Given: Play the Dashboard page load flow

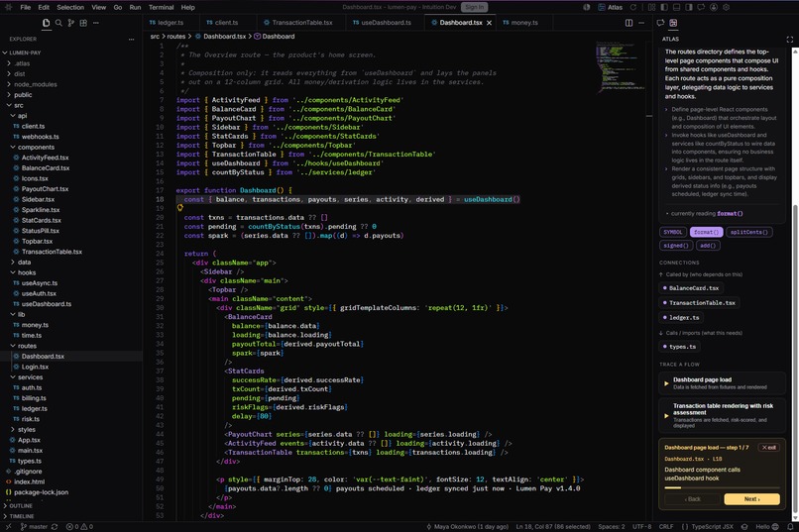Looking at the screenshot, I should (666, 383).
